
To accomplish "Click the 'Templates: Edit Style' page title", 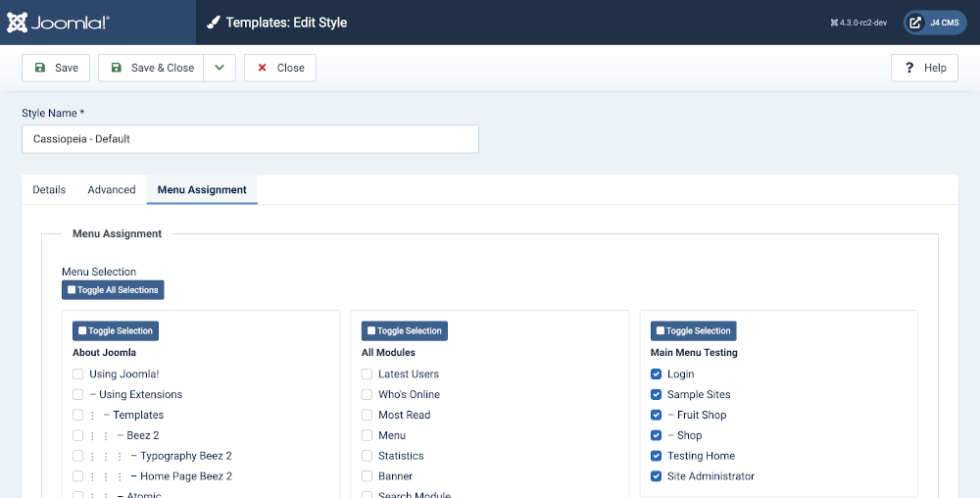I will 286,23.
